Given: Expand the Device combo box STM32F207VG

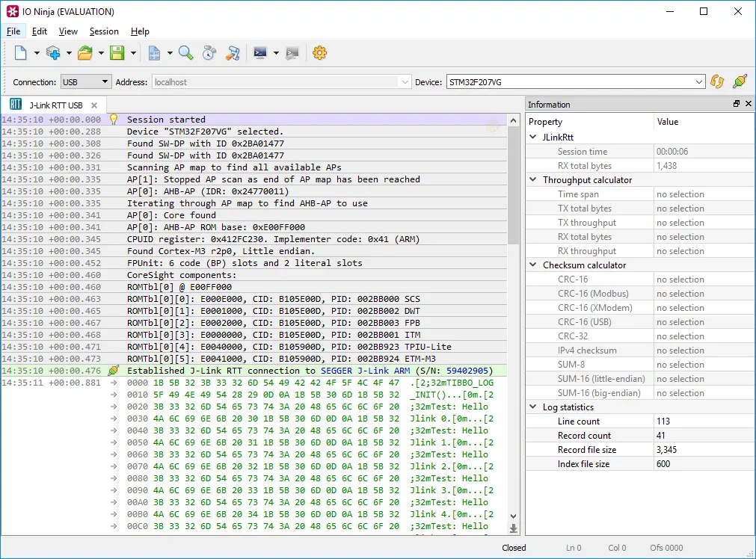Looking at the screenshot, I should pyautogui.click(x=699, y=82).
